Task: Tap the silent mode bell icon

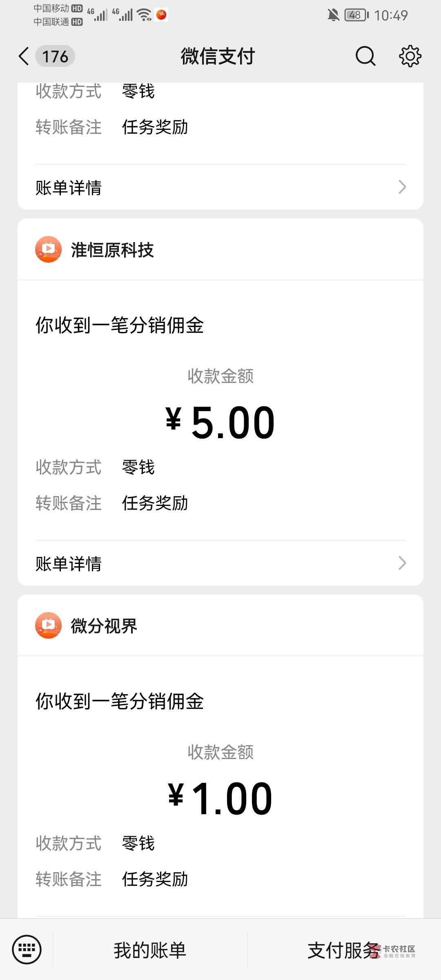Action: pos(333,16)
